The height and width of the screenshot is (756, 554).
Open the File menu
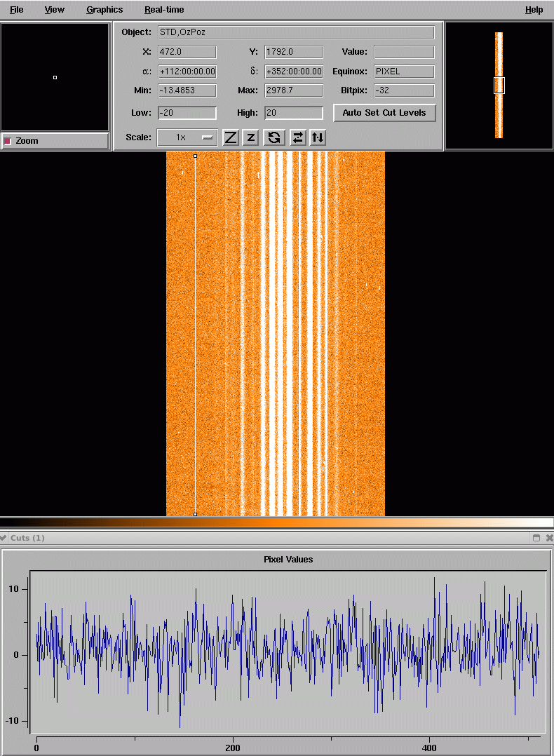(x=16, y=10)
